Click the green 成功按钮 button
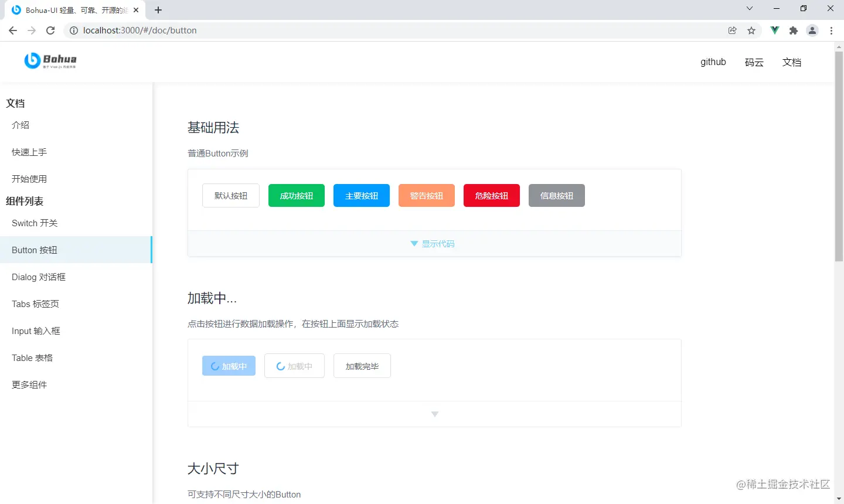844x504 pixels. 297,196
